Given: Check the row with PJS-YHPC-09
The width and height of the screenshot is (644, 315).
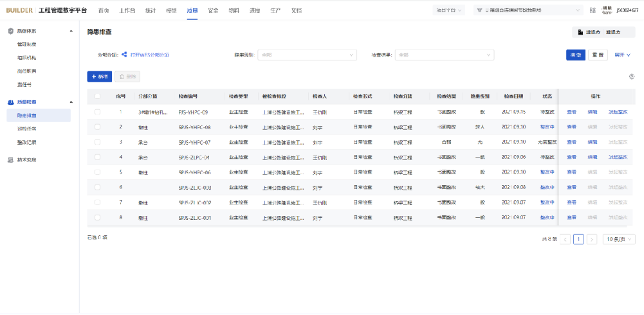Looking at the screenshot, I should (97, 112).
